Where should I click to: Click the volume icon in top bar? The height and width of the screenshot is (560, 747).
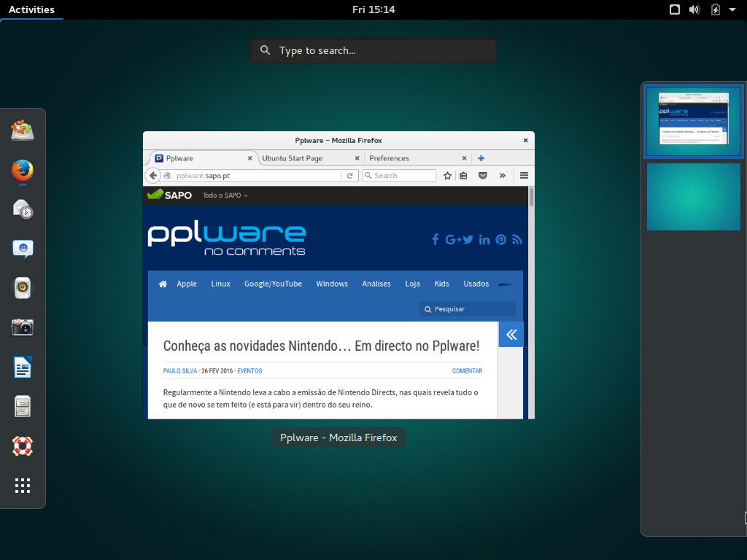(694, 9)
